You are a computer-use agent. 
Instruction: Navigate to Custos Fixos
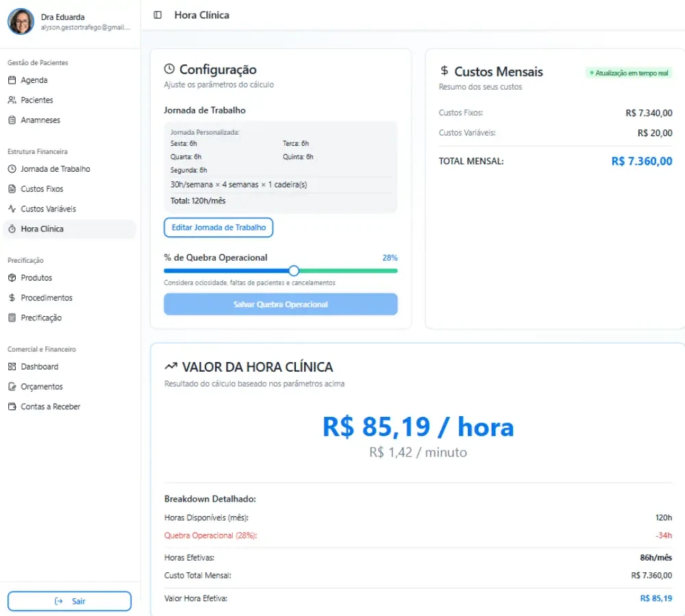[70, 189]
